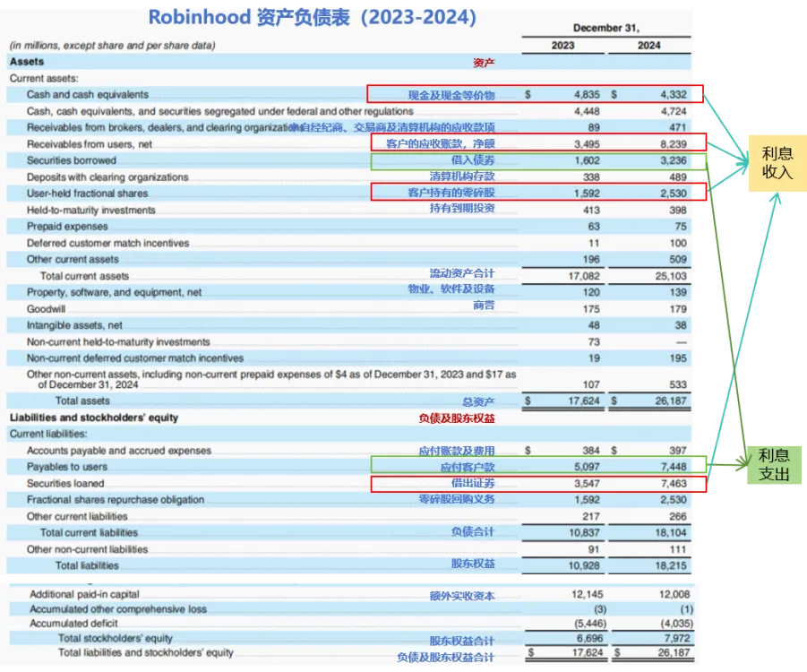This screenshot has height=672, width=807.
Task: Click 'Property, software, and equipment, net' label
Action: click(x=115, y=292)
